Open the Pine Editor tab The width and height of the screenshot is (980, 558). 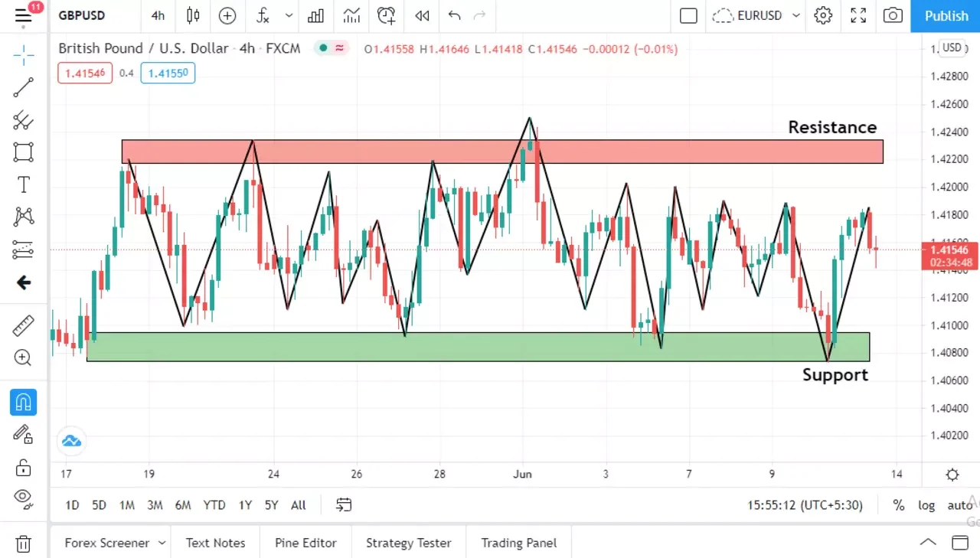coord(305,543)
